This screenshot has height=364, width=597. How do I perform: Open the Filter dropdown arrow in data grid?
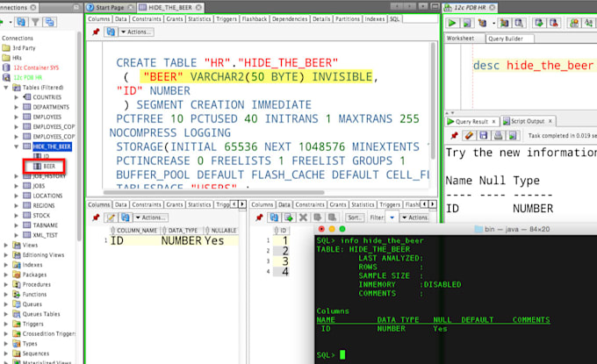point(392,218)
